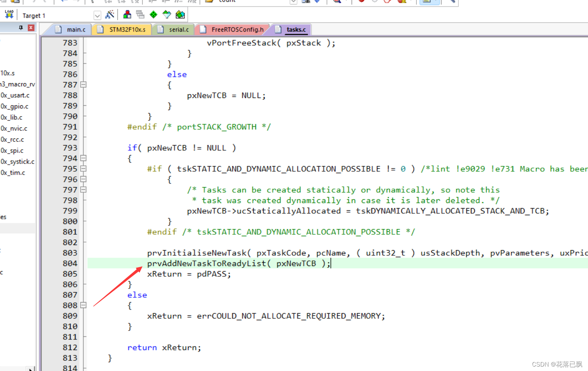588x371 pixels.
Task: Open Options for Target magic wand icon
Action: point(110,15)
